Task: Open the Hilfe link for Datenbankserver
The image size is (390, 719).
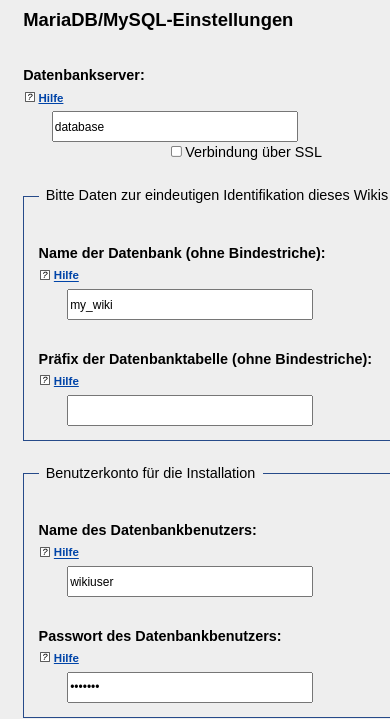Action: (x=51, y=98)
